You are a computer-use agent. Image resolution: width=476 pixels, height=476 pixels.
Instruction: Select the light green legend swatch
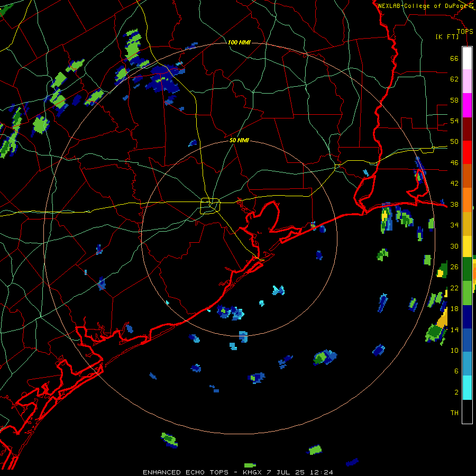click(x=467, y=293)
